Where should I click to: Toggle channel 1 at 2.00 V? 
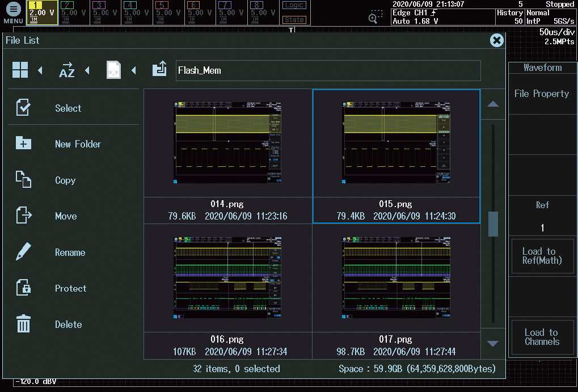pos(42,12)
